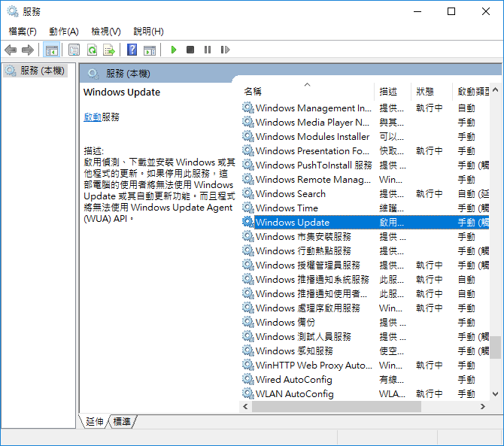Click gear icon beside Windows Search
Image resolution: width=504 pixels, height=446 pixels.
[247, 193]
